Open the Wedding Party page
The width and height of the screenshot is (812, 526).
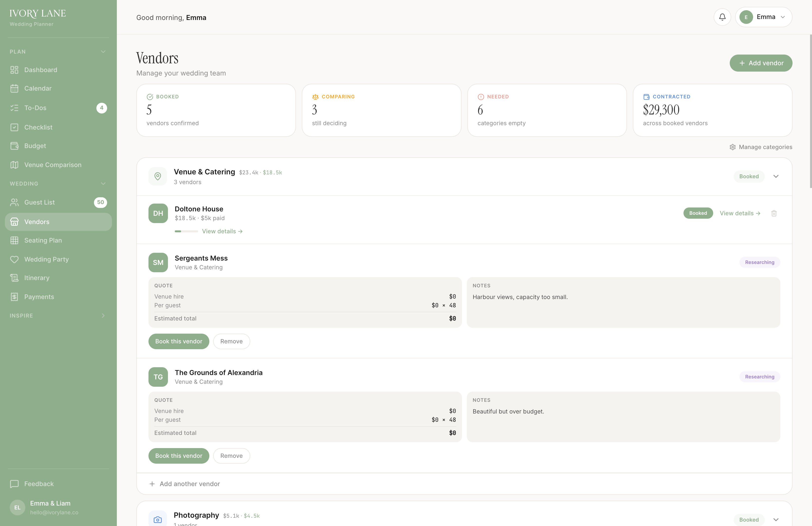[46, 259]
